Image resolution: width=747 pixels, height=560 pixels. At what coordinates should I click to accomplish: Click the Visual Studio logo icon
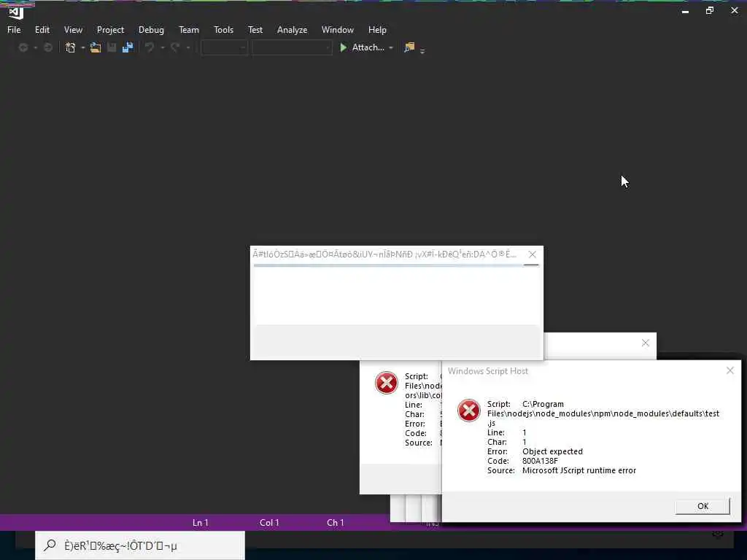tap(16, 12)
